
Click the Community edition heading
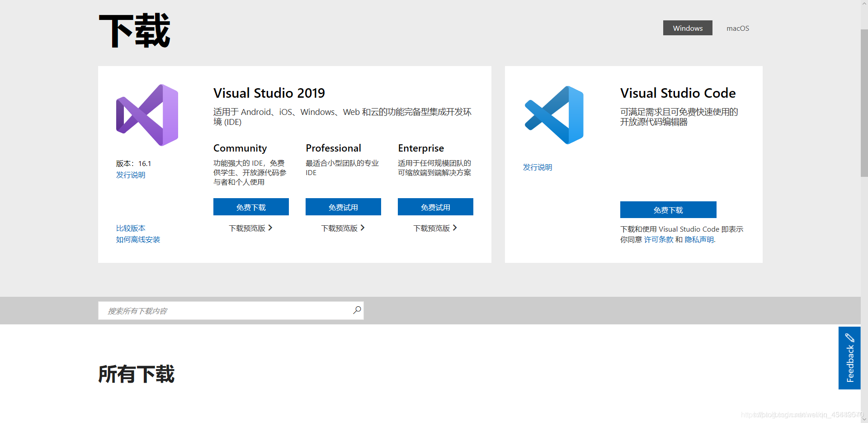click(240, 148)
